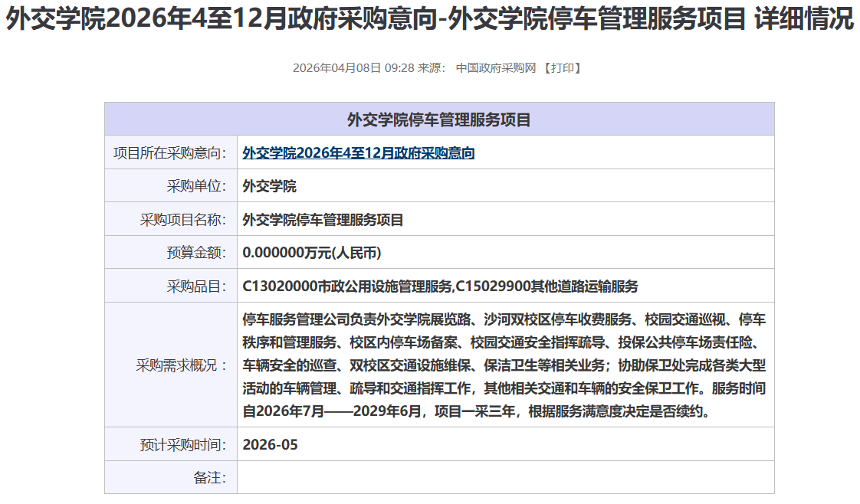This screenshot has width=860, height=504.
Task: Click the 预算金额 row label
Action: (196, 253)
